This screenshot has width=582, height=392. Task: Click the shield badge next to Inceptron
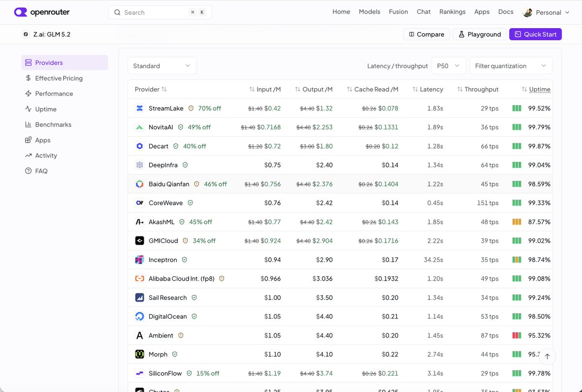pos(184,260)
